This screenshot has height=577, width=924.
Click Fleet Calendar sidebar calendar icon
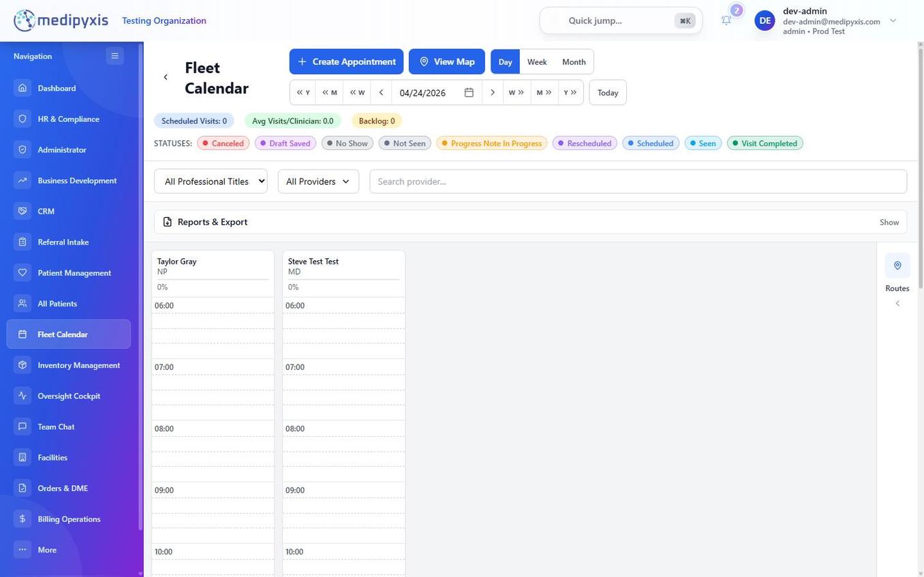pos(22,334)
